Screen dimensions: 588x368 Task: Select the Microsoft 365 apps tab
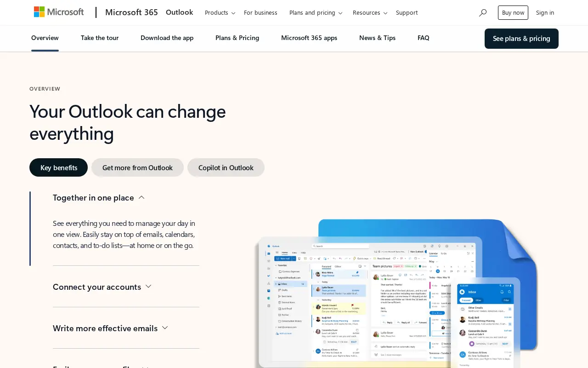pos(309,38)
